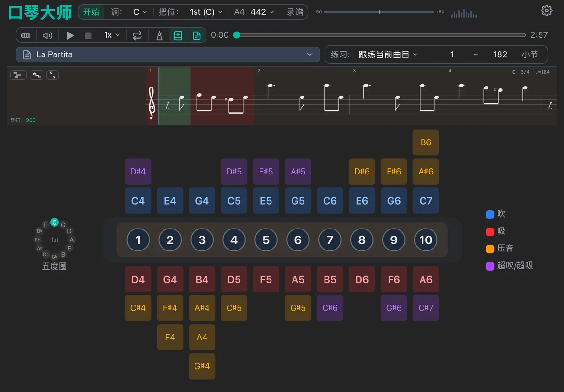Click the fullscreen expand icon above the score
This screenshot has width=564, height=392.
(52, 75)
